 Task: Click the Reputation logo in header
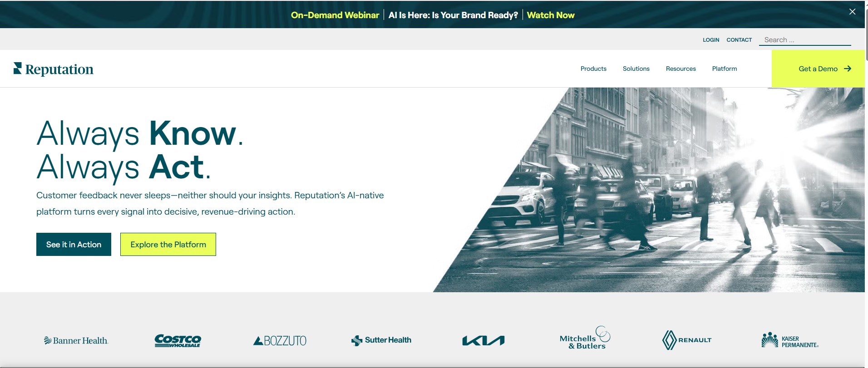[54, 69]
